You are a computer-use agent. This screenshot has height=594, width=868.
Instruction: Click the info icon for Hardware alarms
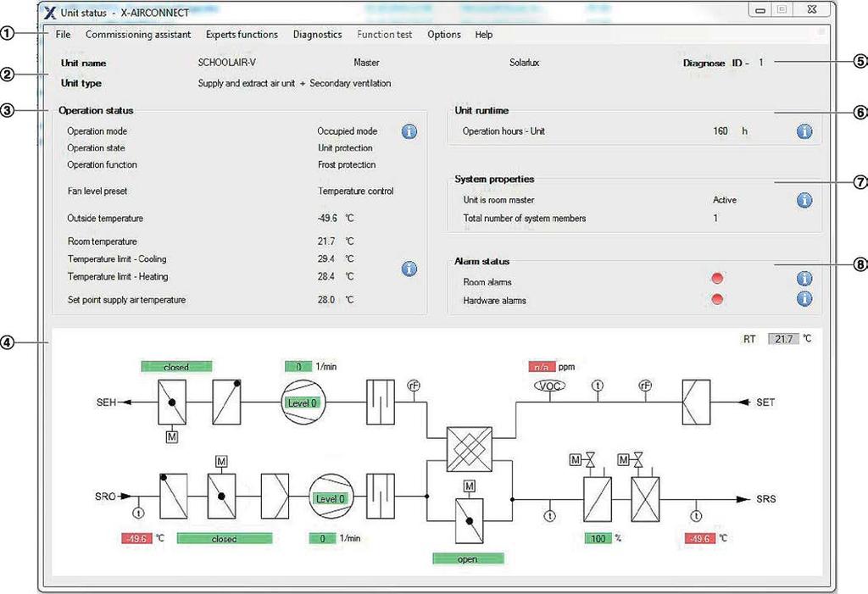804,299
